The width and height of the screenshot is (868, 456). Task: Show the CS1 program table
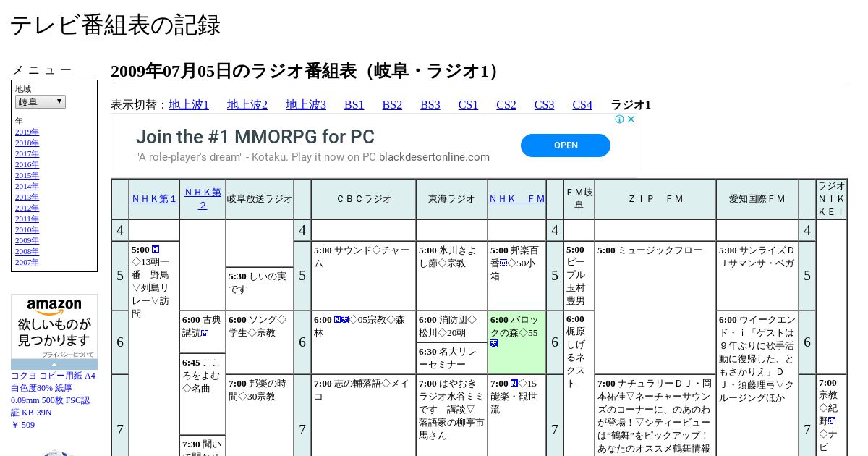click(468, 105)
